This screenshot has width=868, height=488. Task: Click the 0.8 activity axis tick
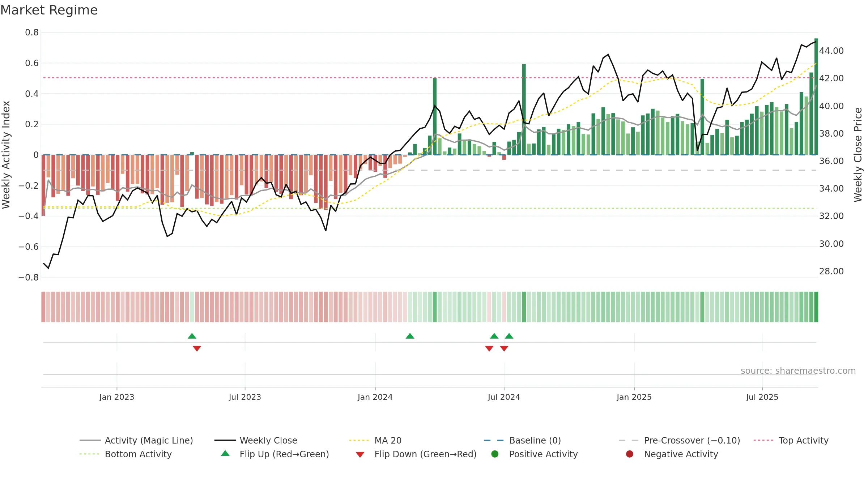pyautogui.click(x=32, y=33)
